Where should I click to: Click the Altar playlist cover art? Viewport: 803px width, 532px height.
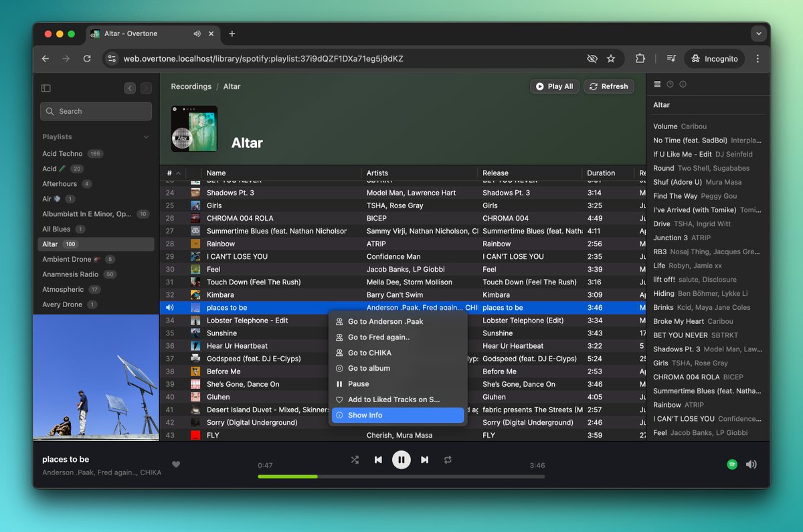(x=194, y=128)
